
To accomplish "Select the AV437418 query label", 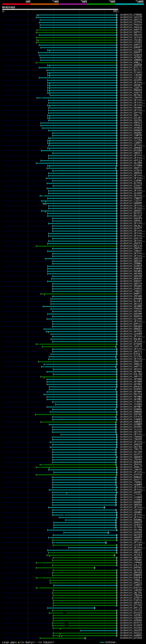I will pos(8,7).
